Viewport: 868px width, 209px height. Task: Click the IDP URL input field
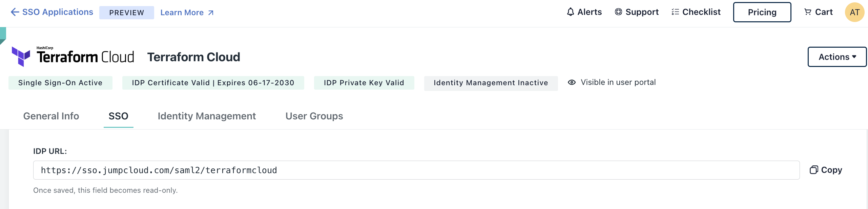coord(416,170)
